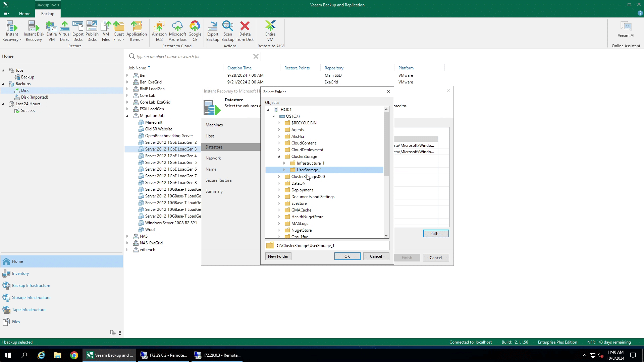This screenshot has height=362, width=644.
Task: Select the Minecraft backup item
Action: coord(154,122)
